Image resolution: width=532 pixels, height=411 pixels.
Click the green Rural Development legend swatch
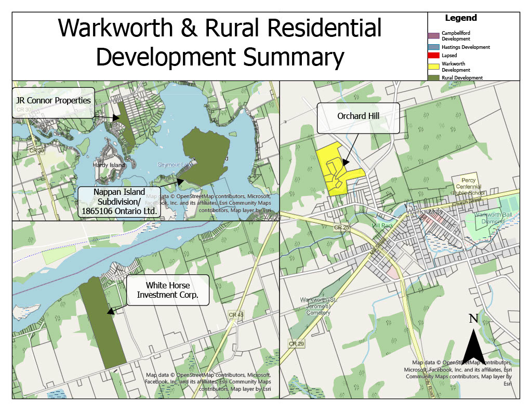[434, 78]
